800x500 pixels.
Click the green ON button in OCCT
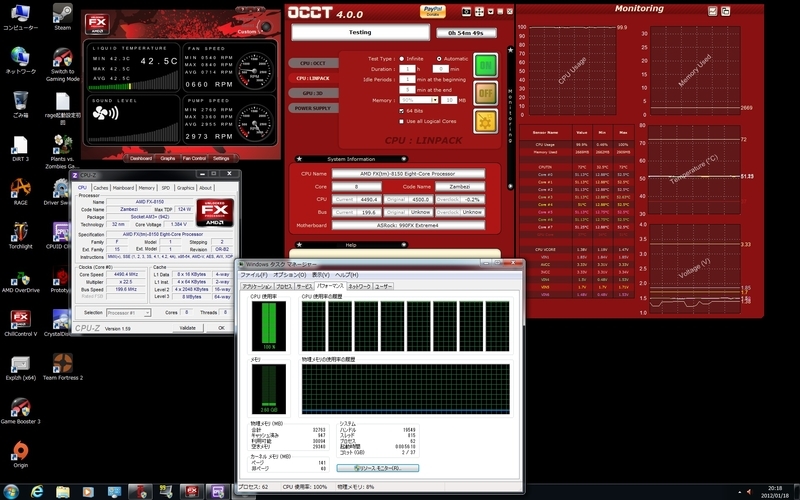tap(485, 65)
